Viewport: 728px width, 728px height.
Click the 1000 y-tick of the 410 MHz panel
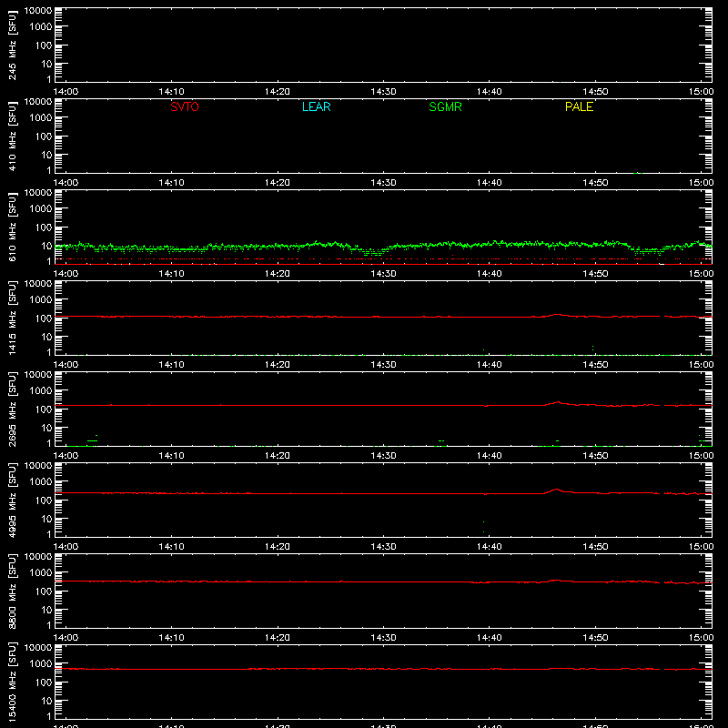coord(41,118)
